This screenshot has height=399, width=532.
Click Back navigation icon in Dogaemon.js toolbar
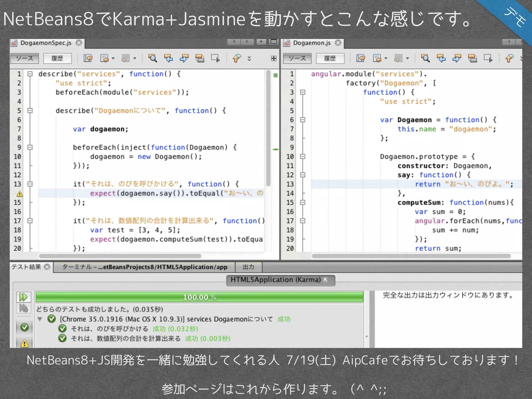pyautogui.click(x=377, y=58)
